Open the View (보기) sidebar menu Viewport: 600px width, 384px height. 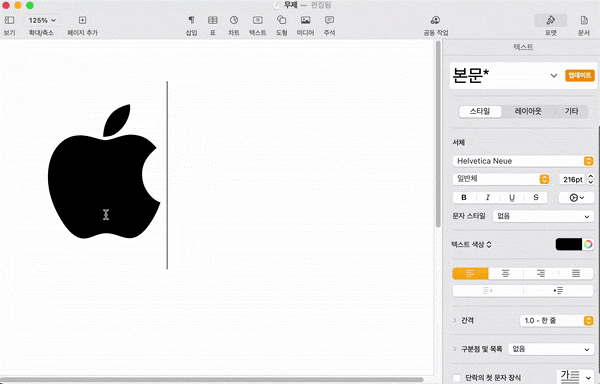pos(10,20)
